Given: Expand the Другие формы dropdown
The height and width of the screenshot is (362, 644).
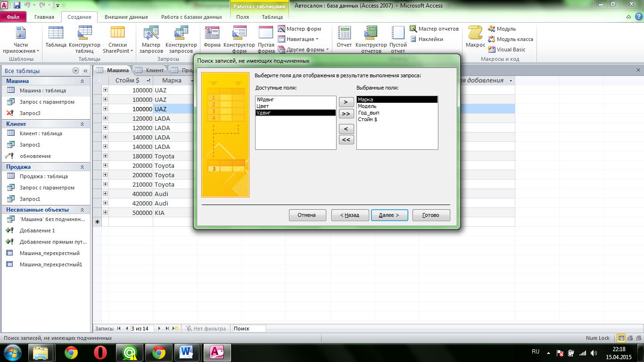Looking at the screenshot, I should point(304,49).
